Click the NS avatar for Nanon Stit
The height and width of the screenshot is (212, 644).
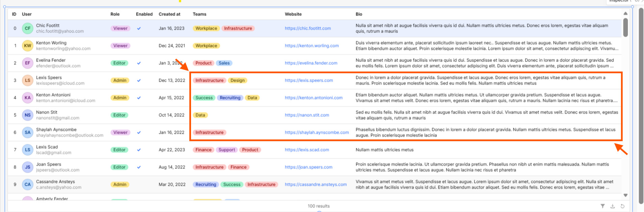pos(27,115)
